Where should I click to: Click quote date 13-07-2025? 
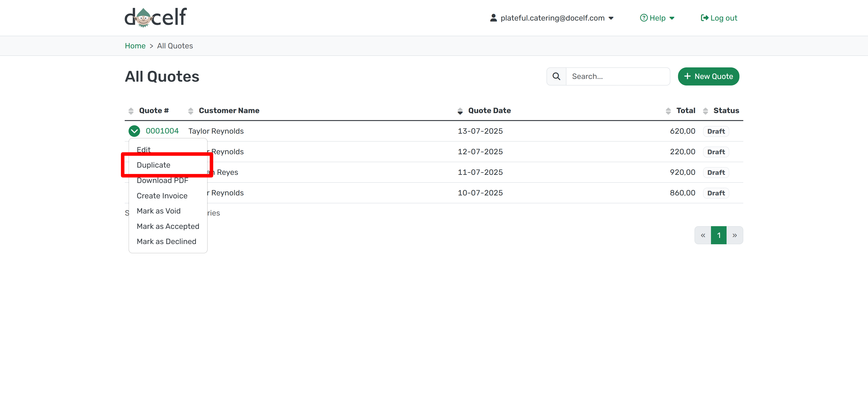pos(480,131)
